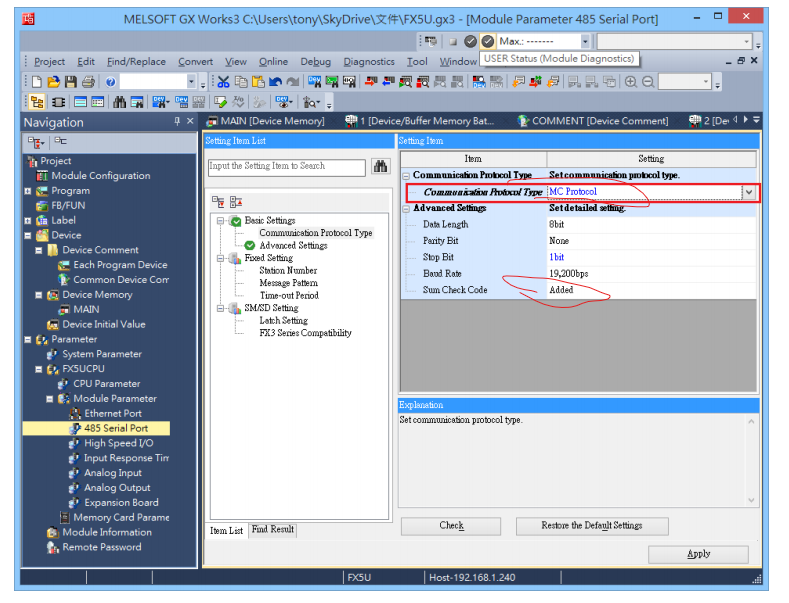Switch to the MAIN [Device Memory] tab
Image resolution: width=789 pixels, height=603 pixels.
coord(264,121)
